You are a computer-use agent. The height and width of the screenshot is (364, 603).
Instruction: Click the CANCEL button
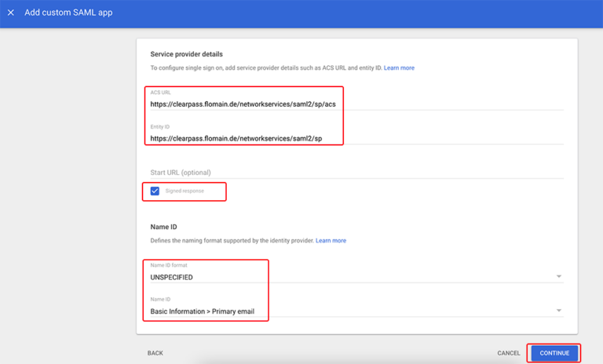tap(509, 353)
